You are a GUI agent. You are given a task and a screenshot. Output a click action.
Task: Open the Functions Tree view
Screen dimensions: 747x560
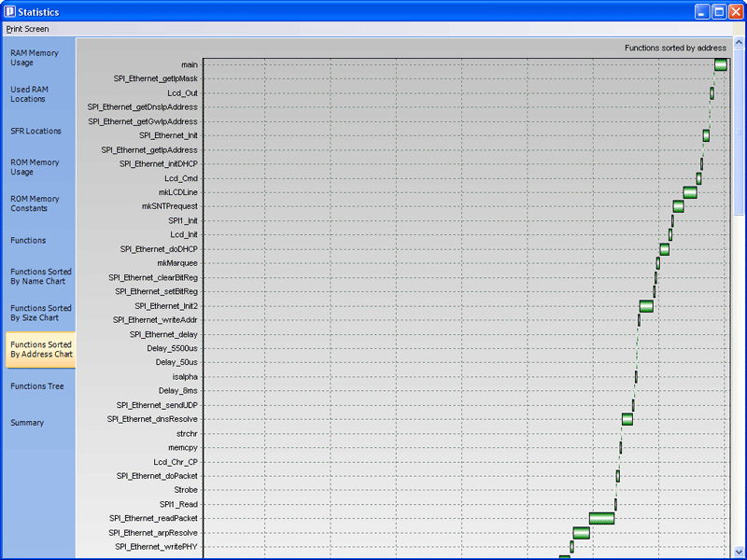click(x=36, y=386)
